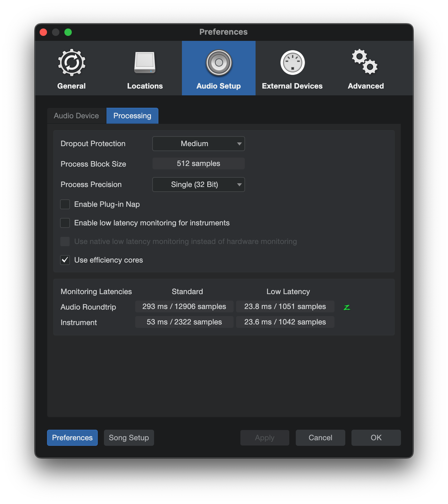Select the Locations drive icon
Screen dimensions: 448x504
[145, 63]
